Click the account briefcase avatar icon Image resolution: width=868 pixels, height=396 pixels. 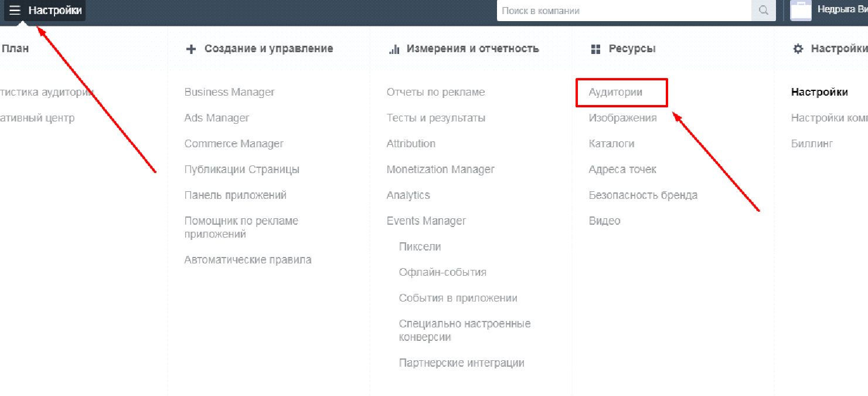click(x=801, y=11)
